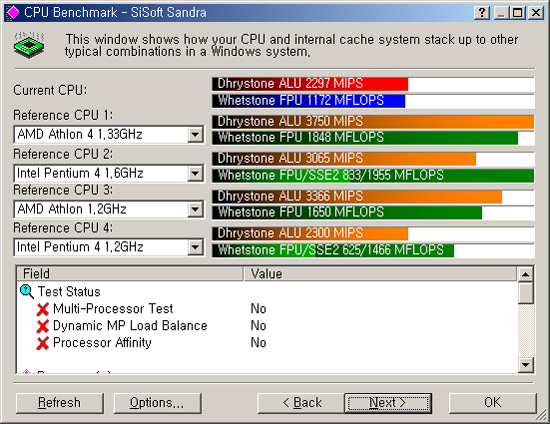Viewport: 550px width, 424px height.
Task: Close the CPU Benchmark window
Action: tap(536, 13)
